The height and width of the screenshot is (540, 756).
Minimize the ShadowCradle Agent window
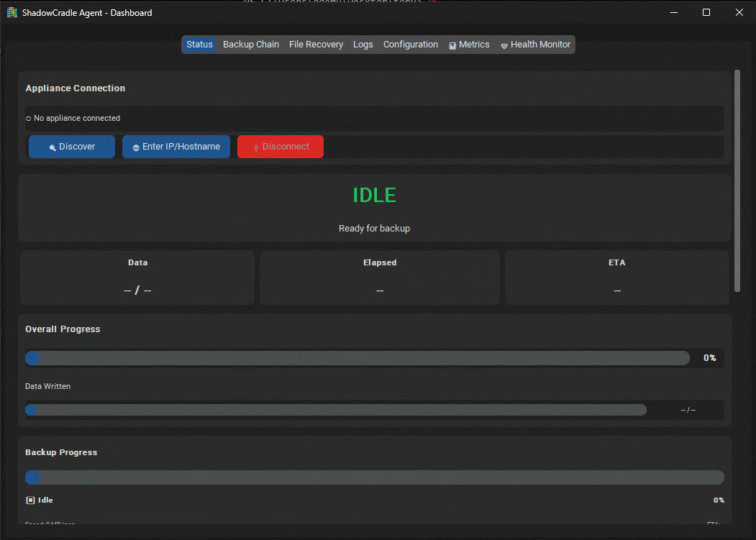[x=674, y=12]
